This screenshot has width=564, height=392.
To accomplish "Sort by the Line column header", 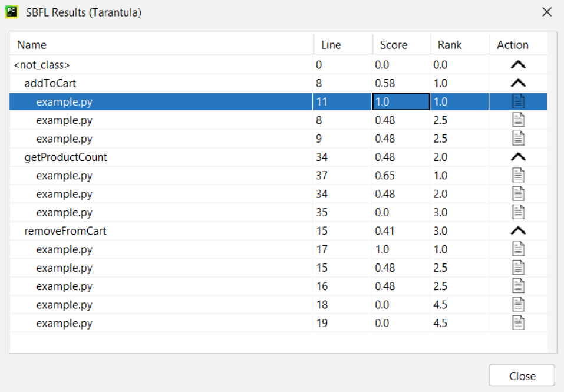I will pyautogui.click(x=343, y=45).
